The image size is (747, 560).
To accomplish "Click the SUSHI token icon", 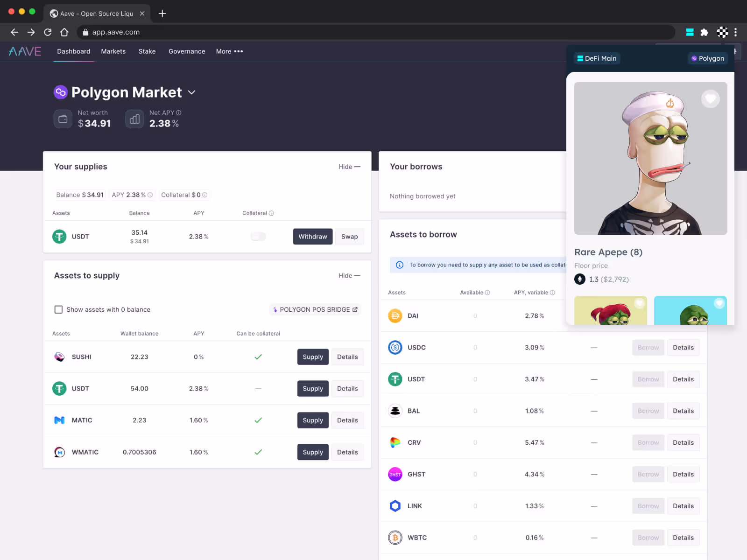I will point(59,357).
